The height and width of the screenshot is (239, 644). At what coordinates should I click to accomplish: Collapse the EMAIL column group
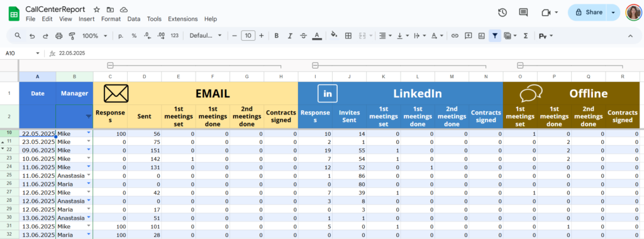click(x=109, y=65)
